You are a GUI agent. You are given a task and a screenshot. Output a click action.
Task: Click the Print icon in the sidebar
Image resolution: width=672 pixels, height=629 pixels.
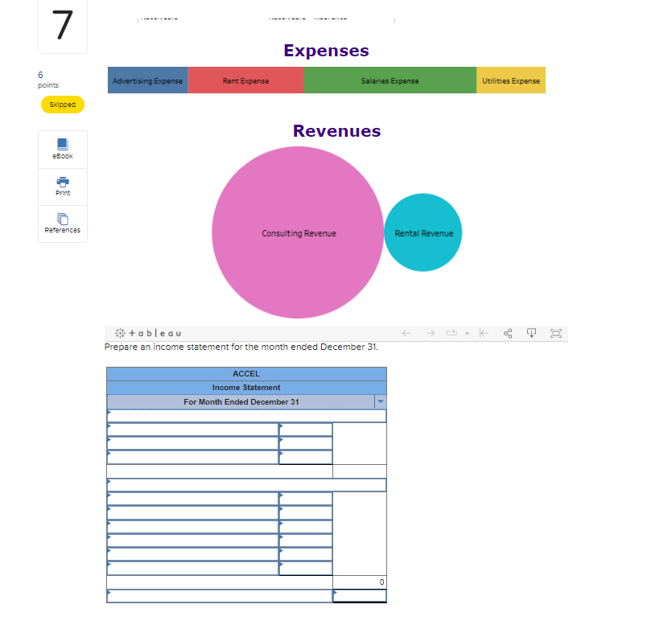pyautogui.click(x=62, y=187)
